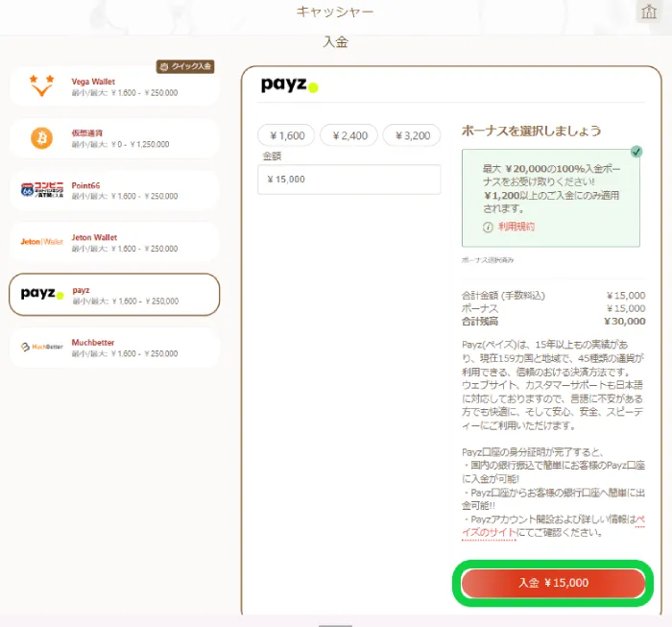Click the 金額 amount input field
Image resolution: width=672 pixels, height=627 pixels.
pos(348,180)
